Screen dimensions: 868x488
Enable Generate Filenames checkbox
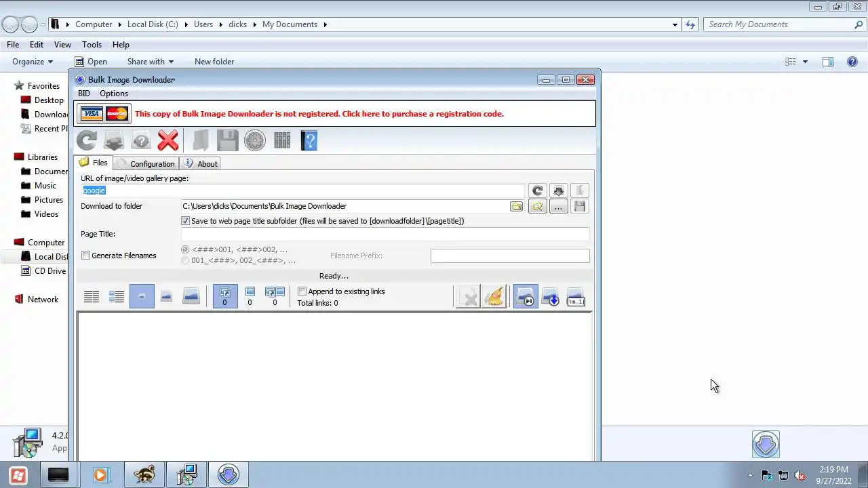coord(85,256)
